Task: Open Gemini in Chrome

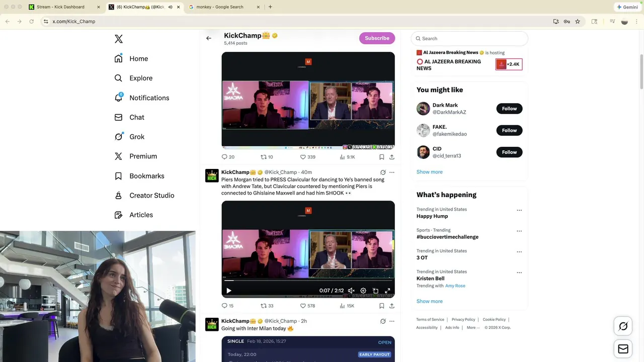Action: (x=627, y=7)
